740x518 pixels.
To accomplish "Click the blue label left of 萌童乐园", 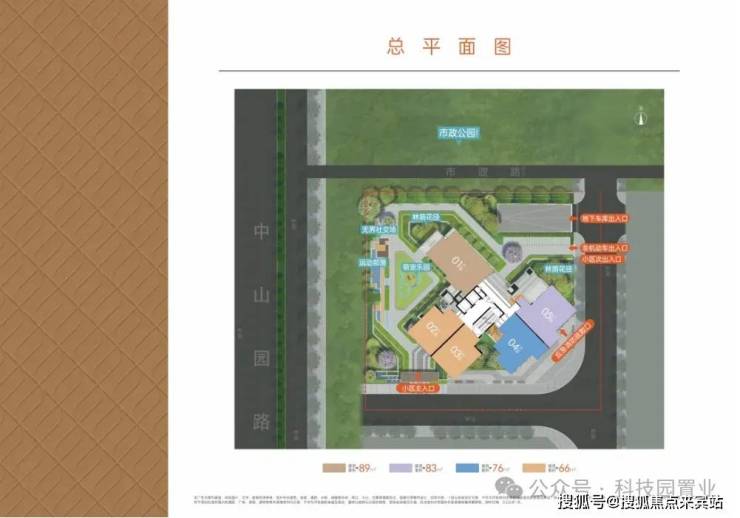I will pos(373,263).
